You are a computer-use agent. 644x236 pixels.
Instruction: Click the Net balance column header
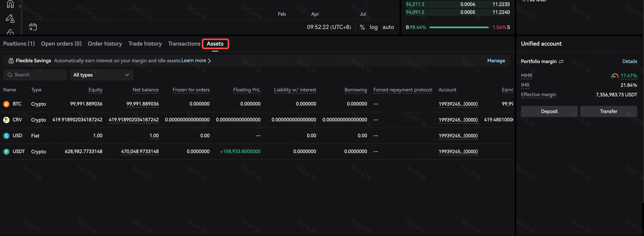coord(145,90)
